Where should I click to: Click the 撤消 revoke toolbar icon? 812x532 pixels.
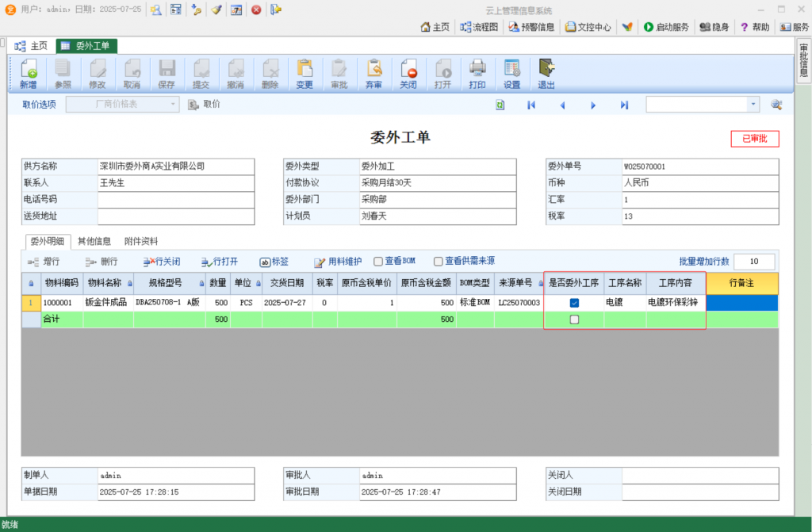236,74
